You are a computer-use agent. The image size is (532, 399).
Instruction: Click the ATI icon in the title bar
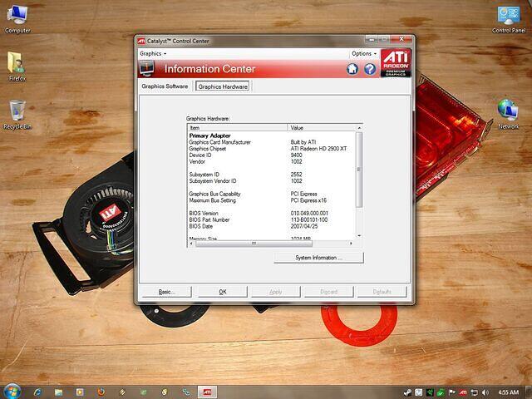(x=141, y=41)
